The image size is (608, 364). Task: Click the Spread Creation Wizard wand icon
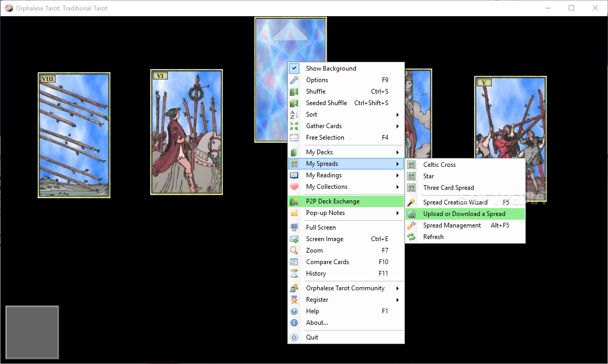[x=411, y=202]
